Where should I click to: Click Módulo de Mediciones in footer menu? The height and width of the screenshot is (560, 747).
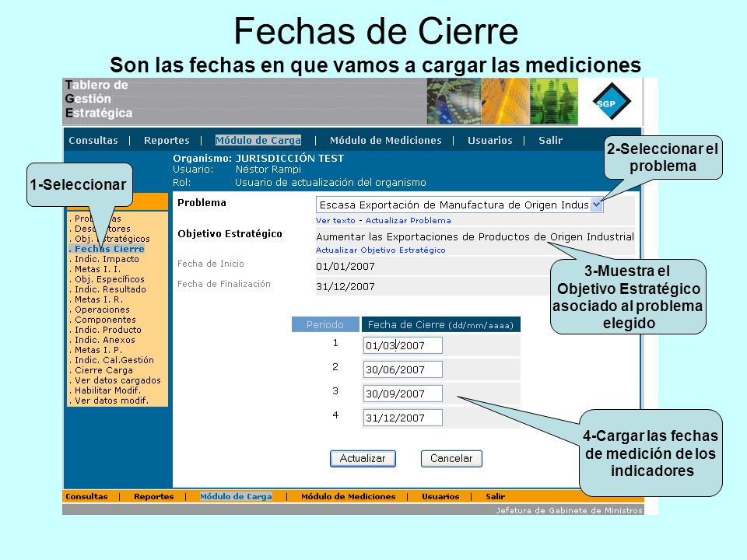click(x=349, y=496)
